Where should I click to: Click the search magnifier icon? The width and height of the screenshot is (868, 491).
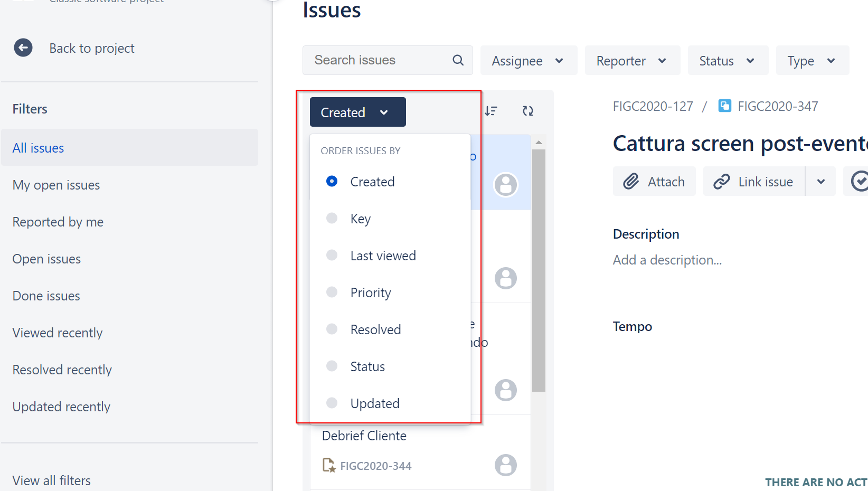458,60
